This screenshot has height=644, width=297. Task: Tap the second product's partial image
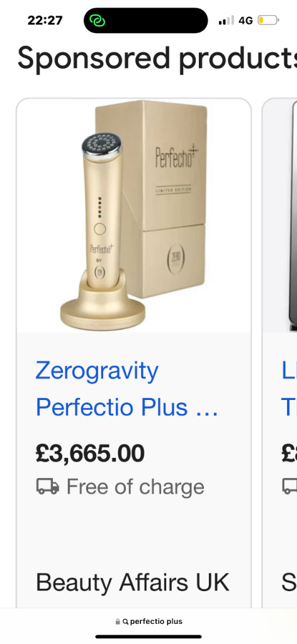[x=280, y=216]
